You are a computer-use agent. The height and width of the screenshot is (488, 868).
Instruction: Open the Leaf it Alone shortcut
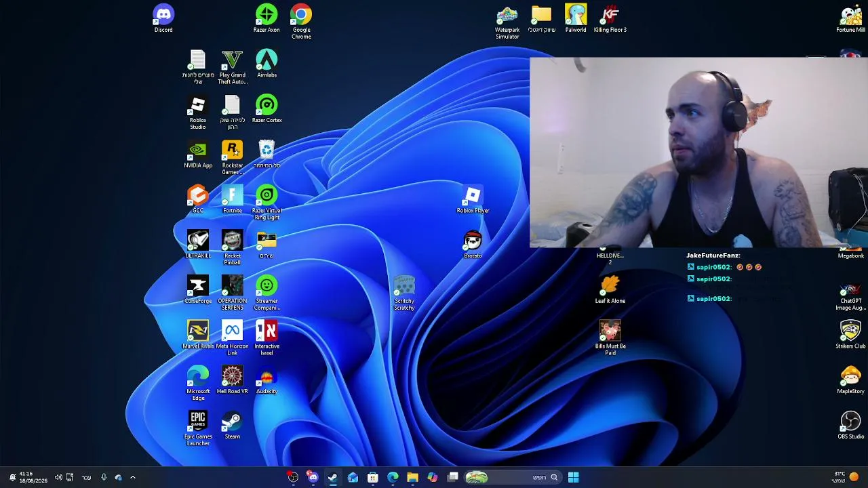[610, 290]
